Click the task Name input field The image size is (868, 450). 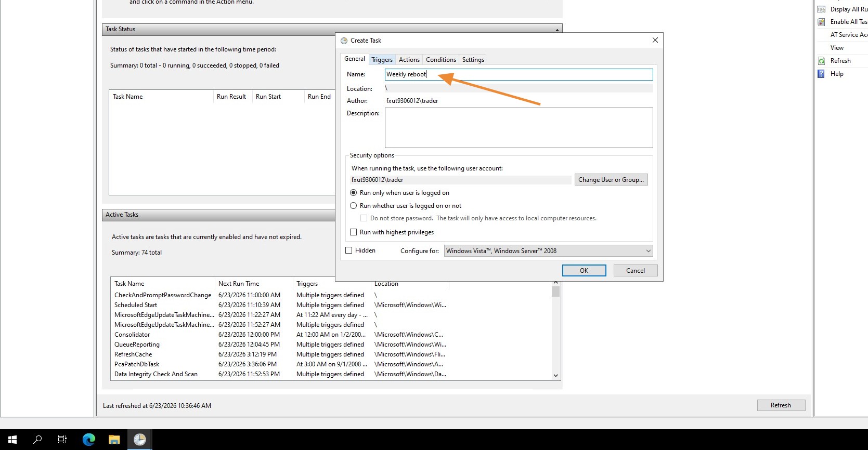click(519, 74)
